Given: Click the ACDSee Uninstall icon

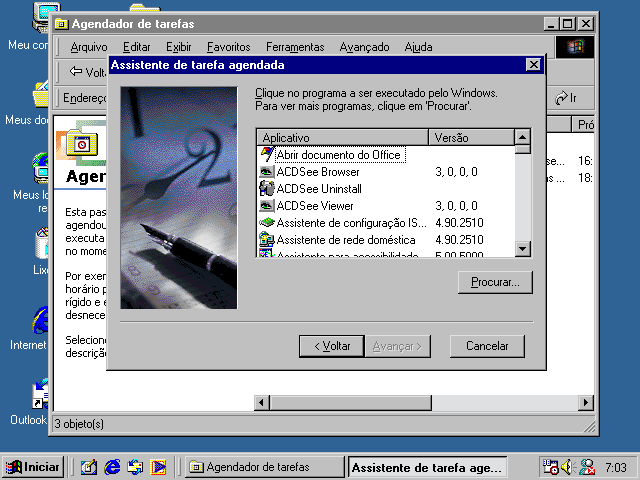Looking at the screenshot, I should click(267, 189).
